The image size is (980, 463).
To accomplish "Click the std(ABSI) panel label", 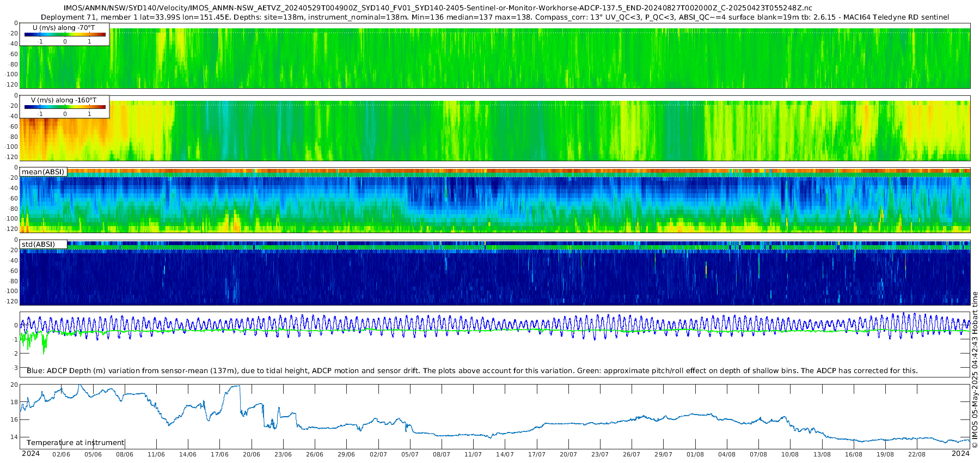I will pos(38,244).
